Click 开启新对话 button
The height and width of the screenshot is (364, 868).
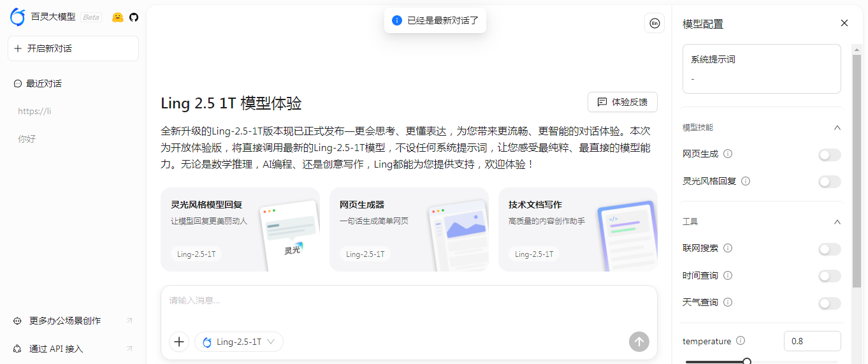click(x=73, y=48)
